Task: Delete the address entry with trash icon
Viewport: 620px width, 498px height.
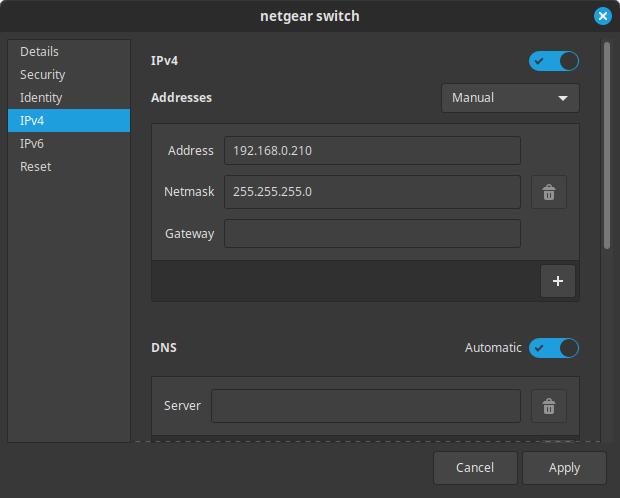Action: click(548, 192)
